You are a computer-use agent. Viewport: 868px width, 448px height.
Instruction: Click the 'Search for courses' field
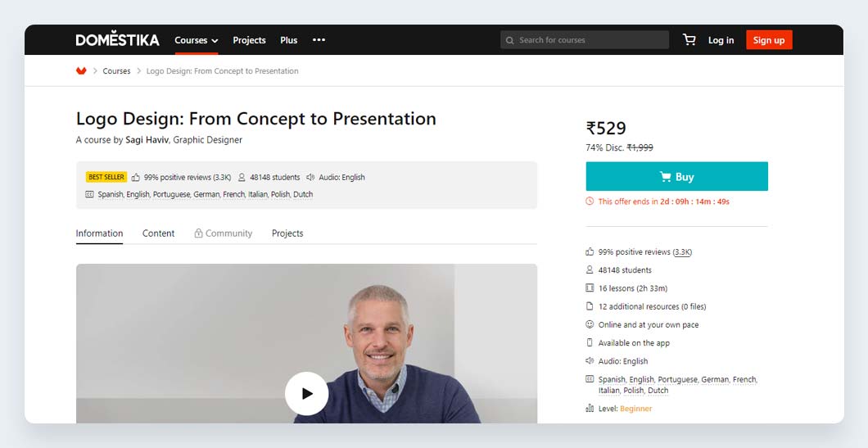pyautogui.click(x=585, y=40)
